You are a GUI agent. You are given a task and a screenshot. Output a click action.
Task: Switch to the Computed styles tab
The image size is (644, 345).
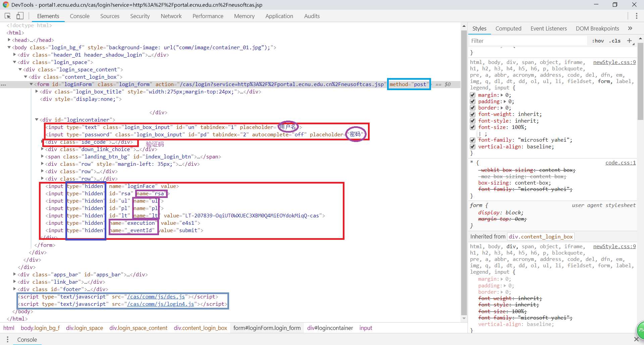pyautogui.click(x=508, y=28)
